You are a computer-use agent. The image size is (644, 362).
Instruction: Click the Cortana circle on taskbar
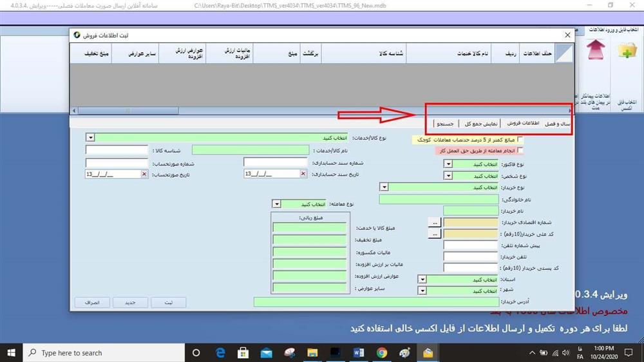pos(196,352)
